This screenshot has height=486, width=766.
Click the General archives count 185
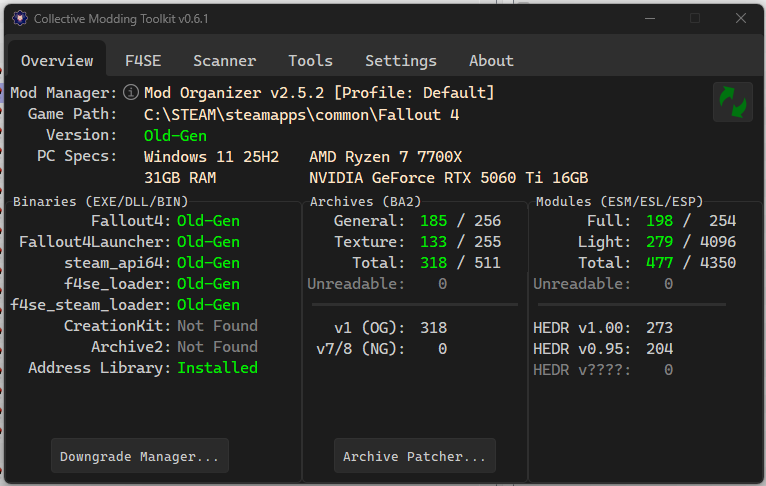[433, 221]
